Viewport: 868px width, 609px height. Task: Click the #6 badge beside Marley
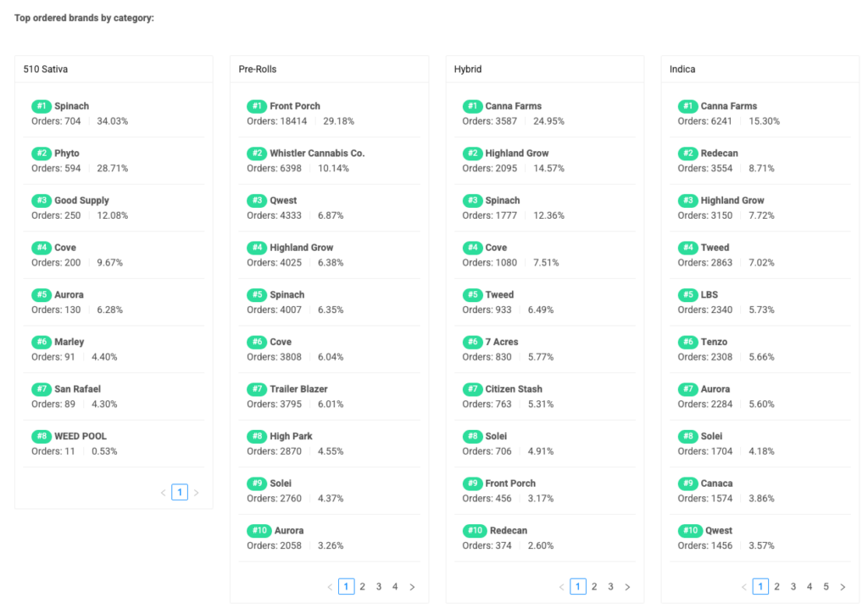pos(42,342)
